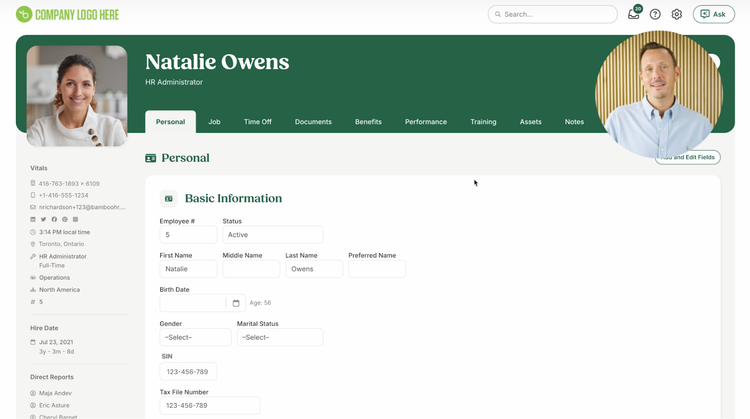Switch to the Personal tab
The height and width of the screenshot is (419, 750).
170,122
